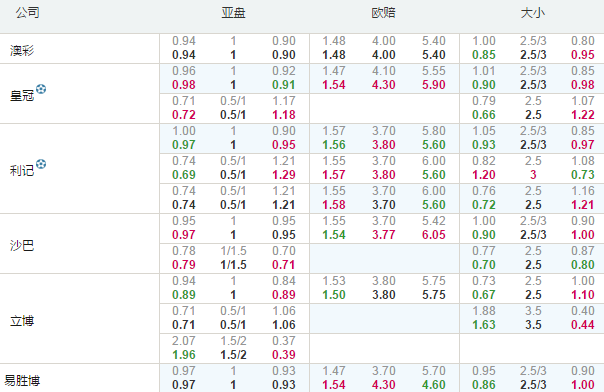Click the green 1.63 over/under value
The image size is (604, 392).
point(484,325)
